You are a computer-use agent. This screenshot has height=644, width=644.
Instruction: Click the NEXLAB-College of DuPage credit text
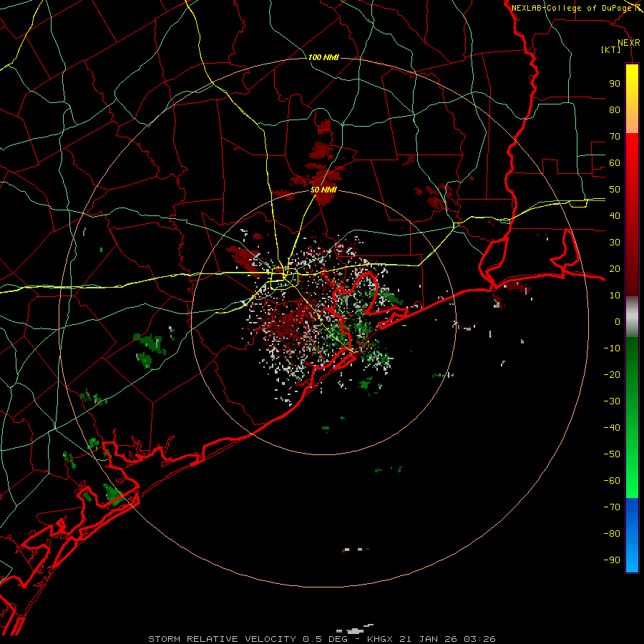click(x=572, y=8)
